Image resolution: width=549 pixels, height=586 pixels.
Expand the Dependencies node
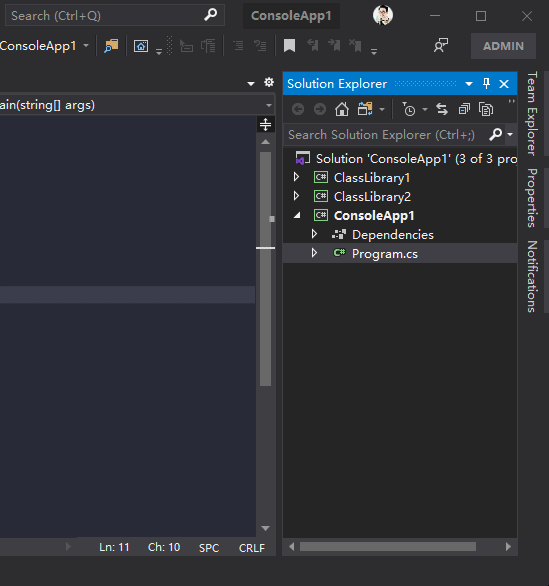pos(314,234)
